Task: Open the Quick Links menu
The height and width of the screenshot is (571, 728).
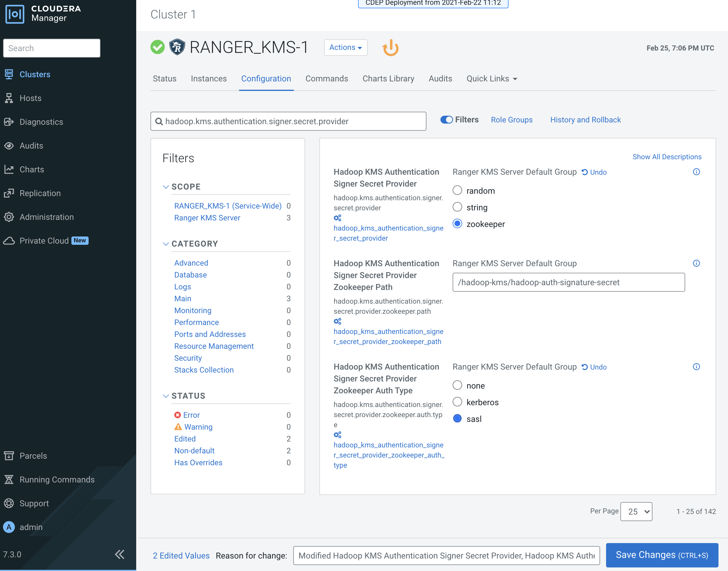Action: (x=492, y=78)
